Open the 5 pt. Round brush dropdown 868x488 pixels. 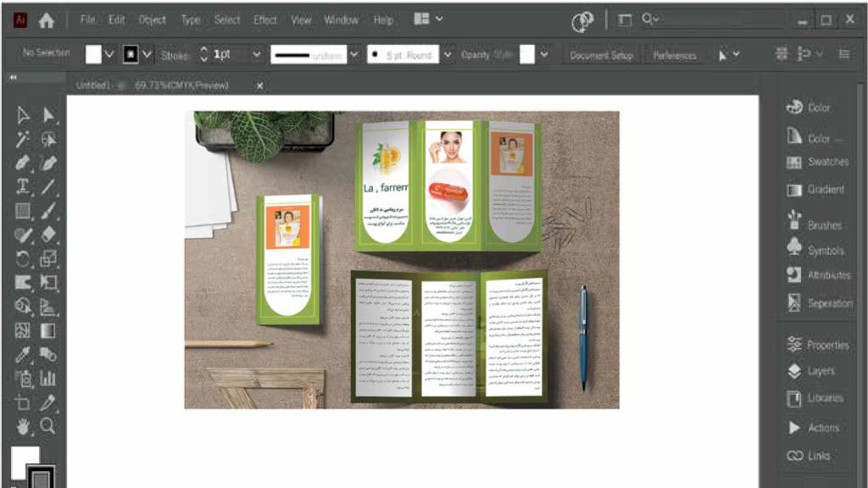click(448, 54)
